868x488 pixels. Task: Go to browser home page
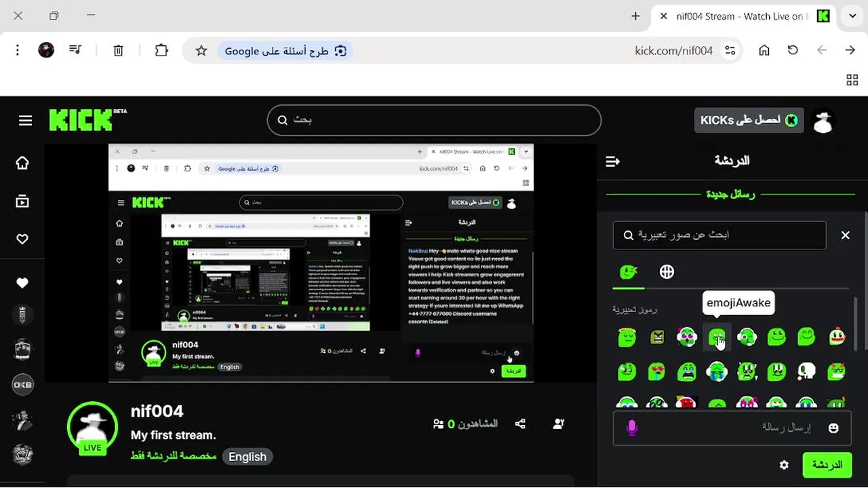764,50
